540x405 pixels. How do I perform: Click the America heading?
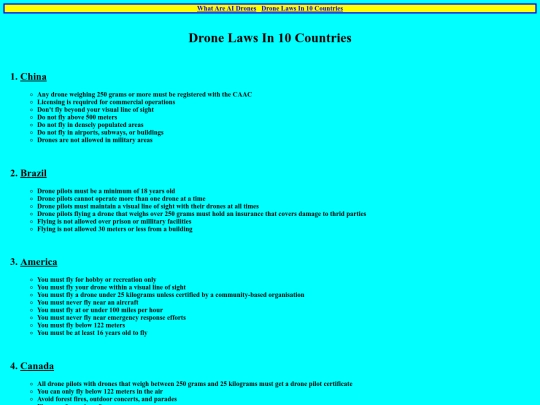(39, 262)
